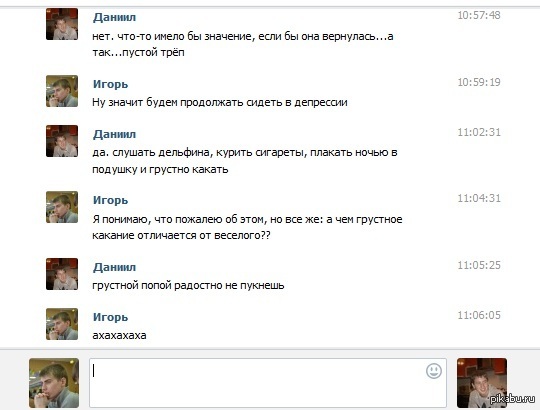Image resolution: width=540 pixels, height=410 pixels.
Task: Click Даниил's avatar beside 11:05:25 message
Action: 62,274
